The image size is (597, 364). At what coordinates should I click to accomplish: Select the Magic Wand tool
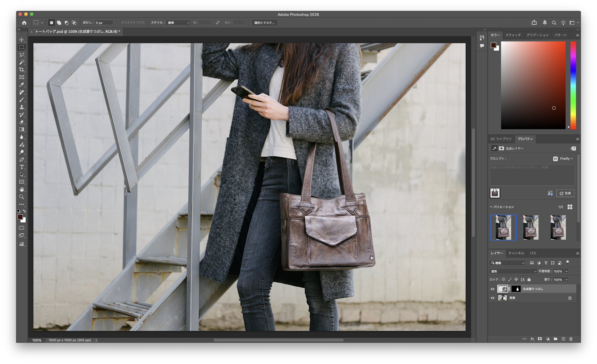pyautogui.click(x=22, y=62)
